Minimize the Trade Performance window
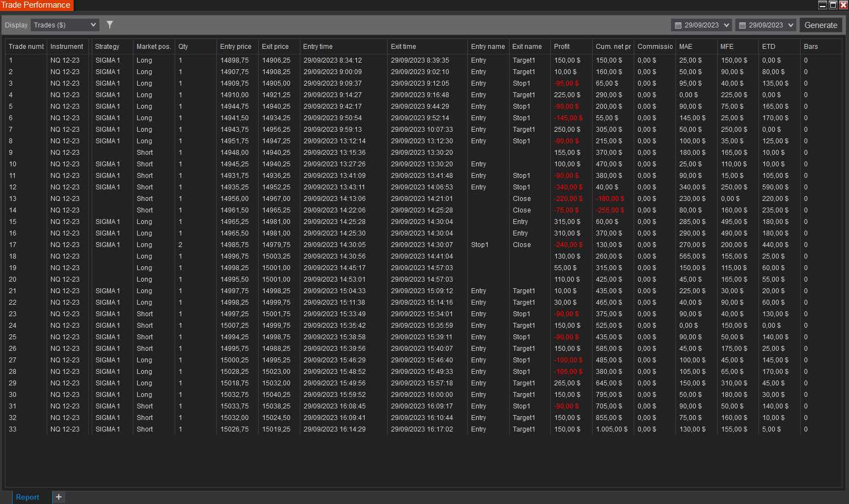 [823, 5]
